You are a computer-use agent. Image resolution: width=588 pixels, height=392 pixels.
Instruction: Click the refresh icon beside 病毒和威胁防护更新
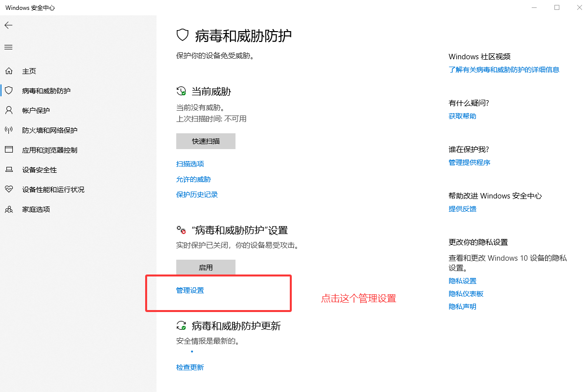point(181,326)
